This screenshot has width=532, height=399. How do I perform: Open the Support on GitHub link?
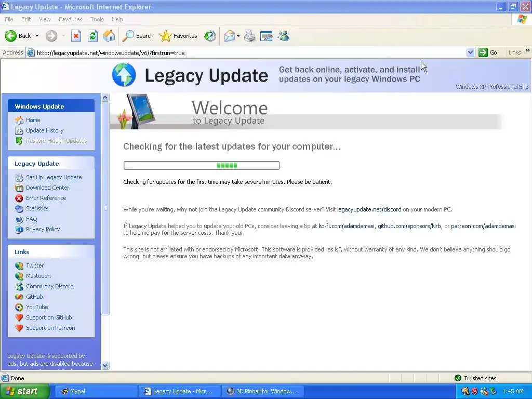click(x=49, y=317)
